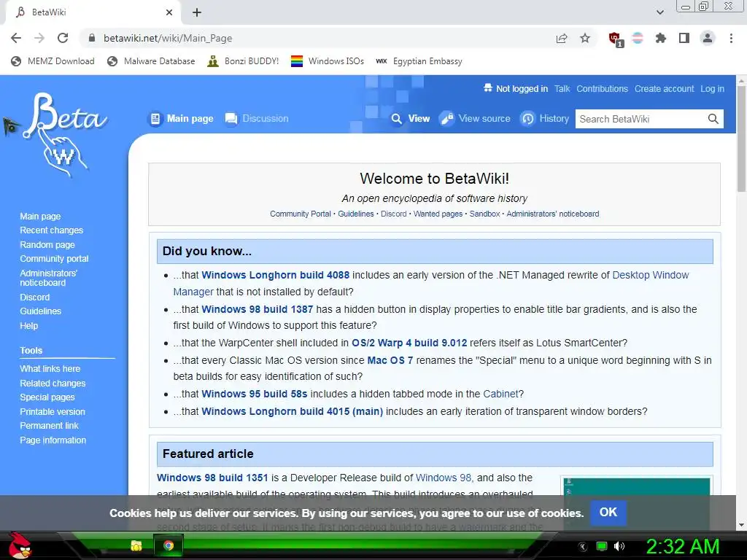The width and height of the screenshot is (747, 560).
Task: Toggle the browser side panel icon
Action: click(x=684, y=38)
